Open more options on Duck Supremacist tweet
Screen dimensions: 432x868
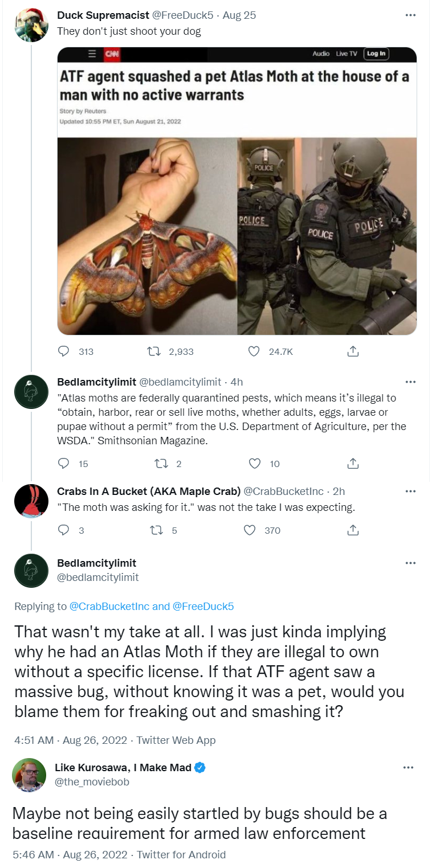pos(410,15)
